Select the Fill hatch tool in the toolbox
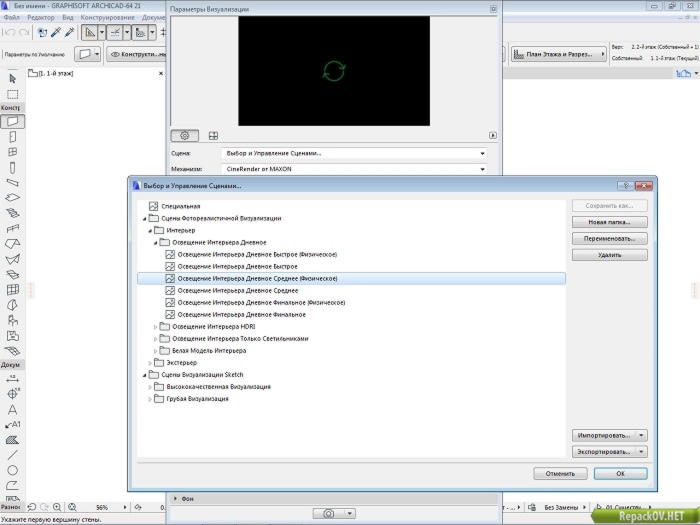700x525 pixels. pos(12,440)
